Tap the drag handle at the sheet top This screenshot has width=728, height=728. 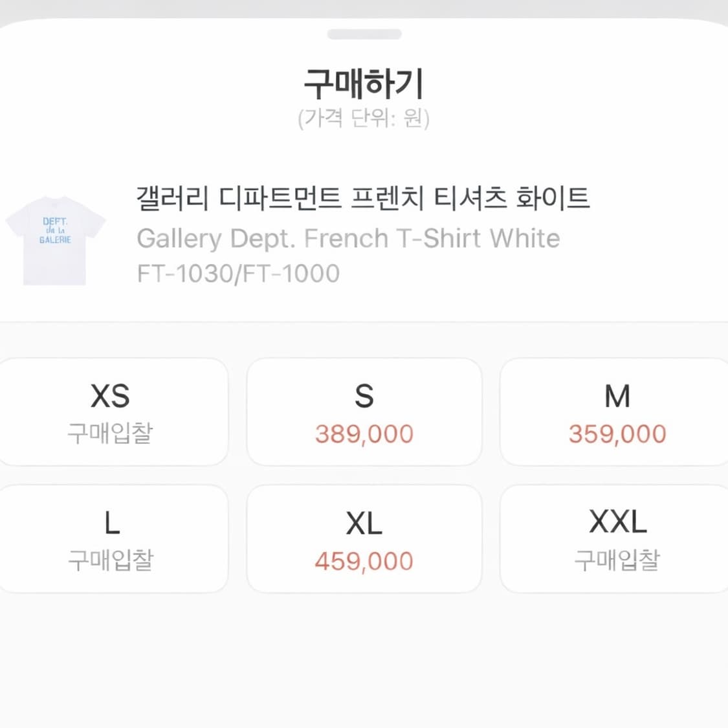pyautogui.click(x=364, y=32)
